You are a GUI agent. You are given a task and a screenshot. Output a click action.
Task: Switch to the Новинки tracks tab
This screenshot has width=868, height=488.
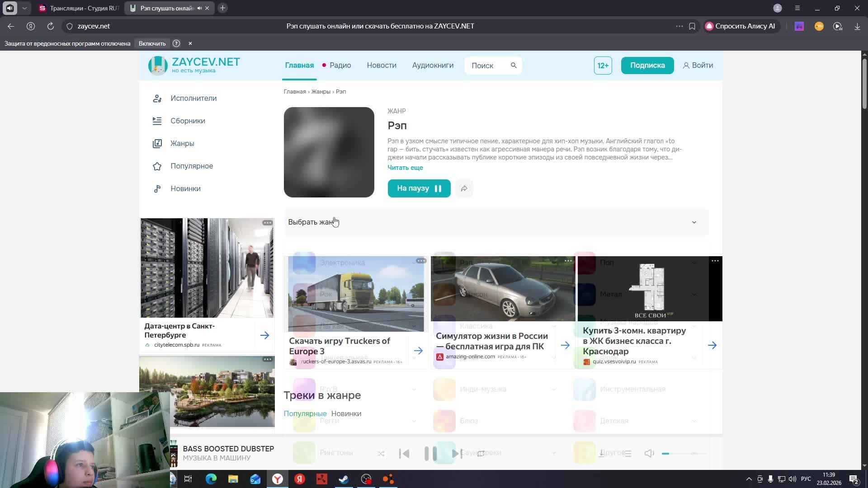pos(346,413)
